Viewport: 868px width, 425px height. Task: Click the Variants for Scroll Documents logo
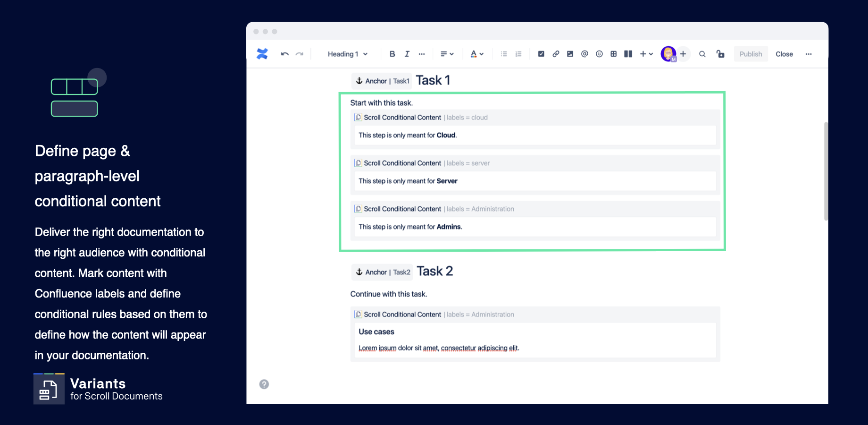click(98, 389)
